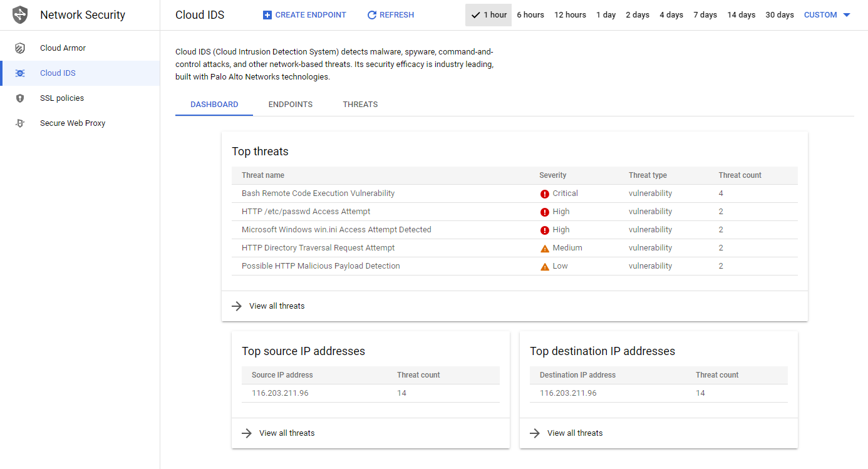Click Possible HTTP Malicious Payload Detection row
This screenshot has width=868, height=469.
(x=515, y=266)
